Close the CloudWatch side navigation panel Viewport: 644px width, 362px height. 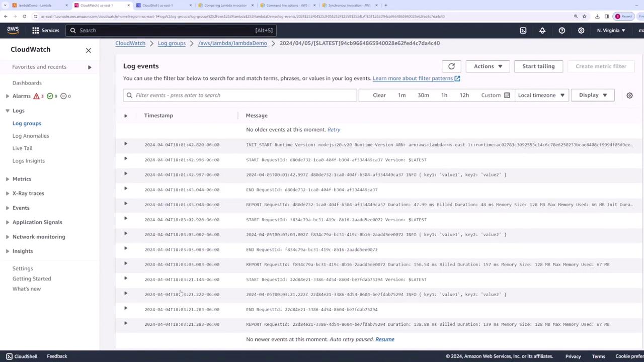pos(89,50)
